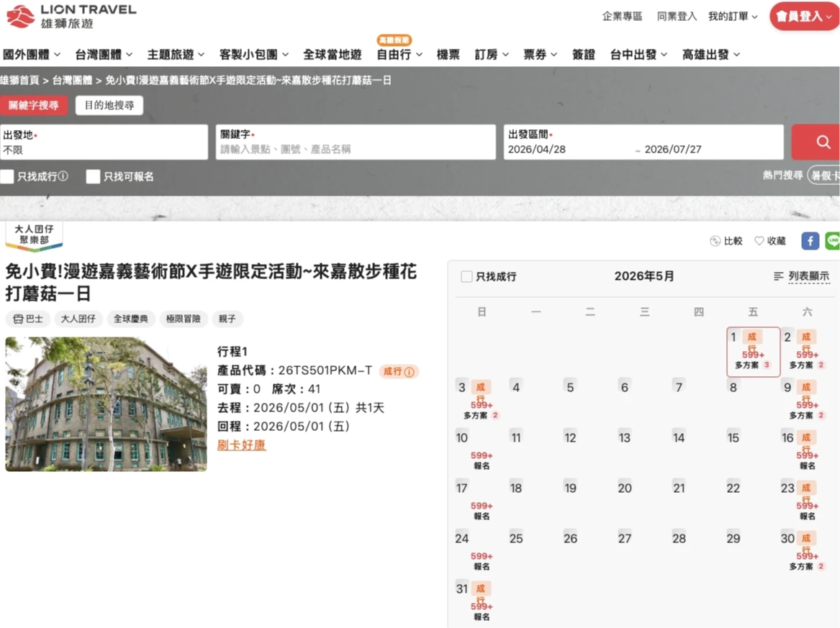Screen dimensions: 840x628
Task: Share the tour on Facebook
Action: click(x=810, y=241)
